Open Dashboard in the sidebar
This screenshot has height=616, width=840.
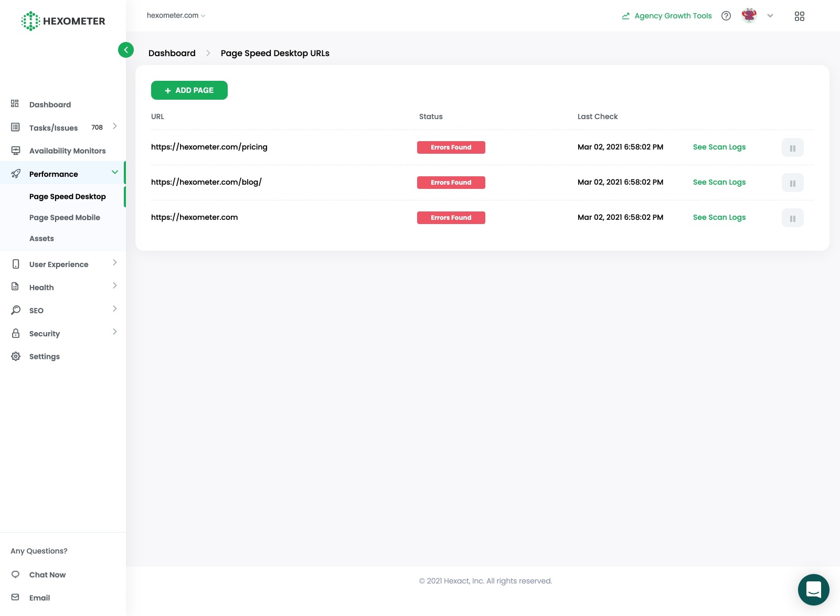click(50, 104)
